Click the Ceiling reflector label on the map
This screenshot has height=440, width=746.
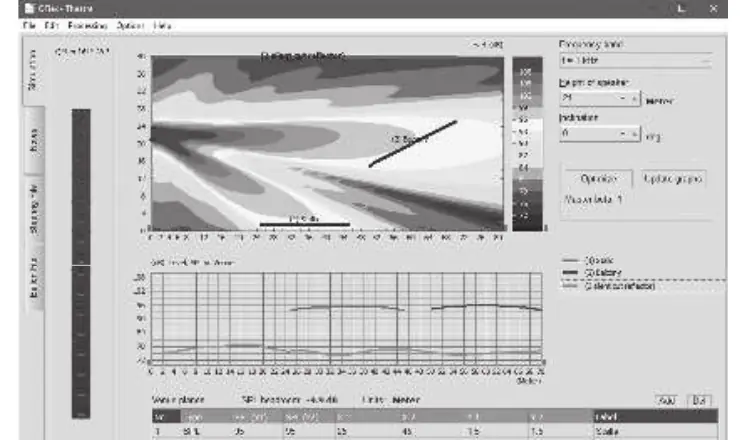[x=304, y=56]
